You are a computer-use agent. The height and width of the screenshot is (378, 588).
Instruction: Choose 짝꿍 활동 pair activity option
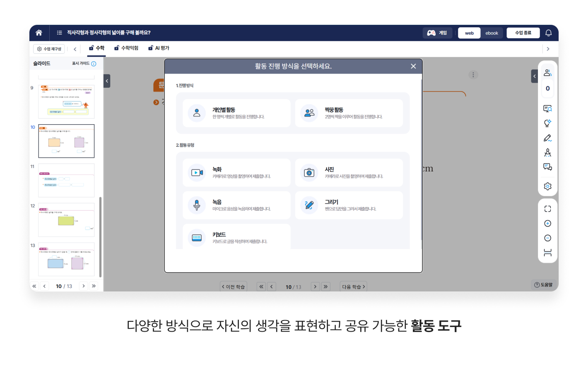coord(349,113)
